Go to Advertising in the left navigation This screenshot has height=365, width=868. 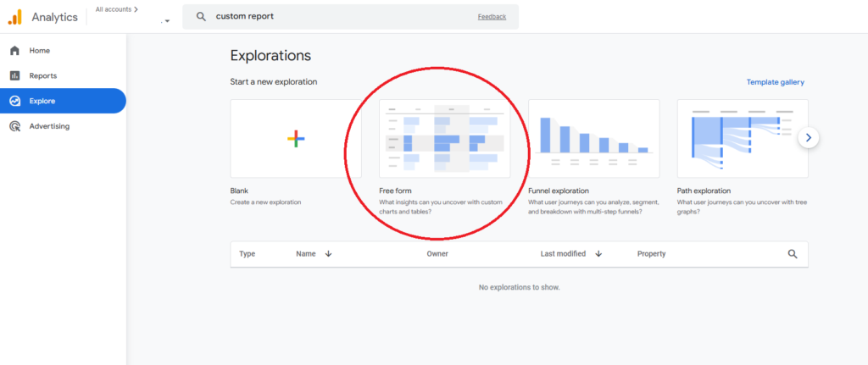coord(49,127)
